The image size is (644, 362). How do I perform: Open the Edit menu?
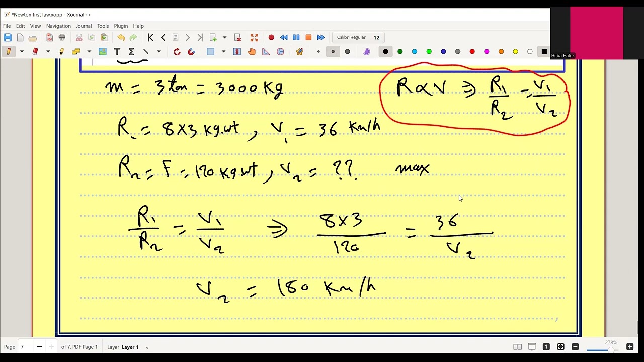(x=20, y=26)
